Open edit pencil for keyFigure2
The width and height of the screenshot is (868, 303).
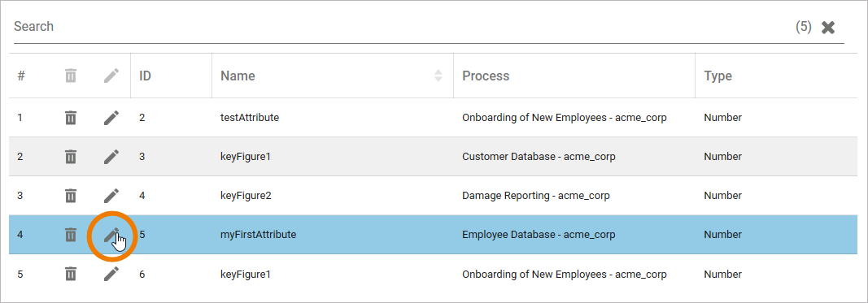(x=111, y=195)
